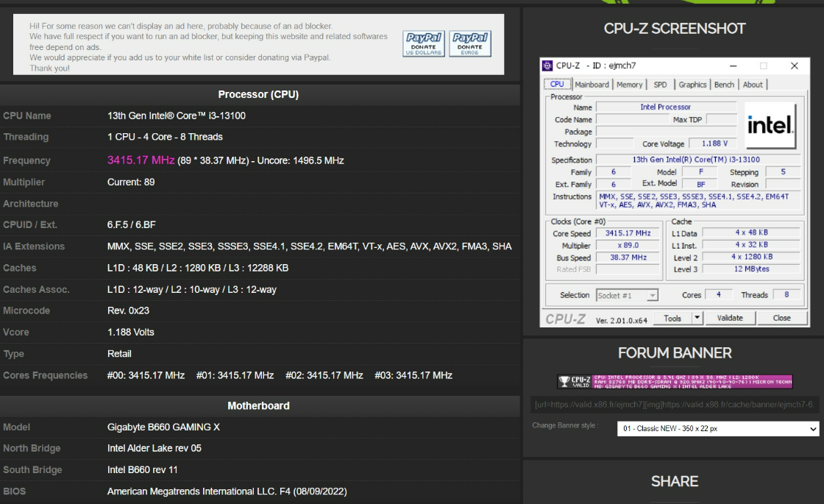Click the X close icon of CPU-Z window

point(794,65)
